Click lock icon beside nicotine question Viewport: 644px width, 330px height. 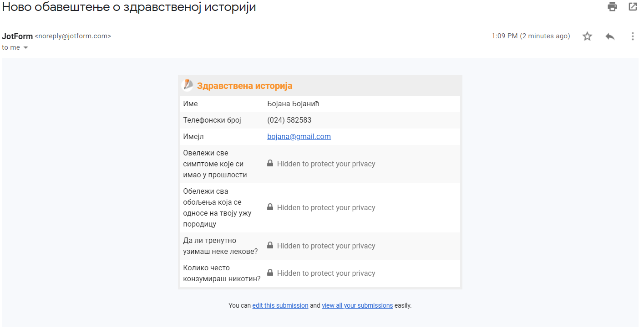(x=270, y=273)
